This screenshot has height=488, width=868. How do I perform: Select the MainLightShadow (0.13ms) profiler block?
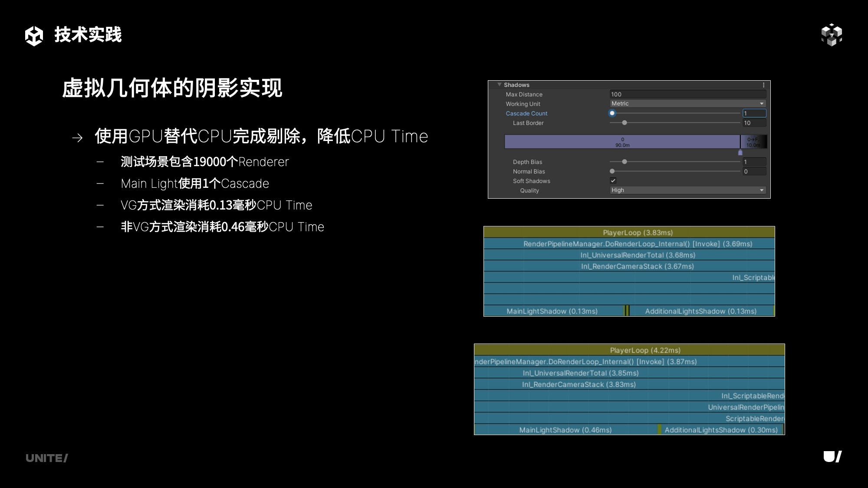click(x=552, y=311)
